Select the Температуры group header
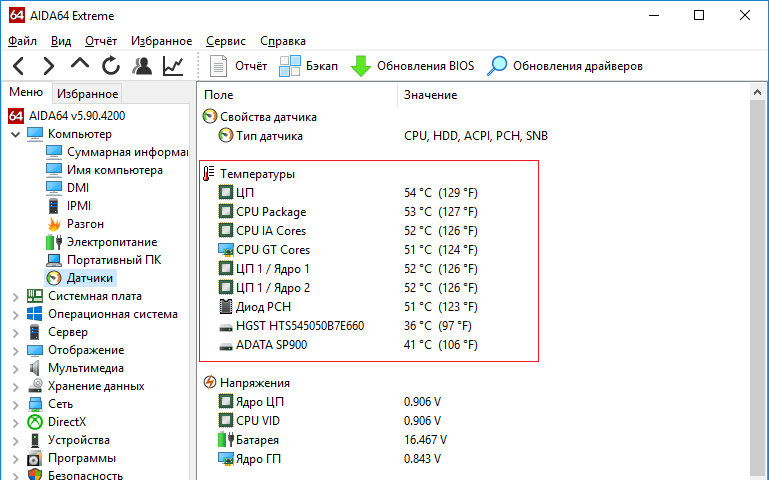This screenshot has width=769, height=480. pyautogui.click(x=249, y=174)
